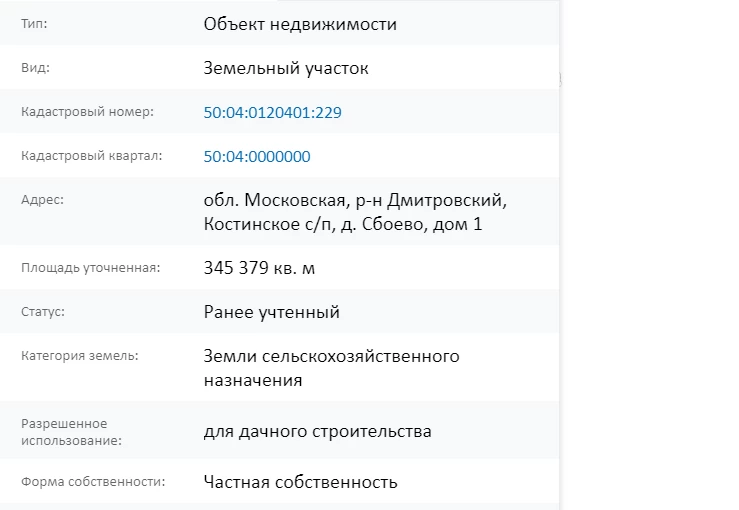The image size is (739, 510).
Task: Click the 'Адрес:' field label
Action: pyautogui.click(x=42, y=200)
